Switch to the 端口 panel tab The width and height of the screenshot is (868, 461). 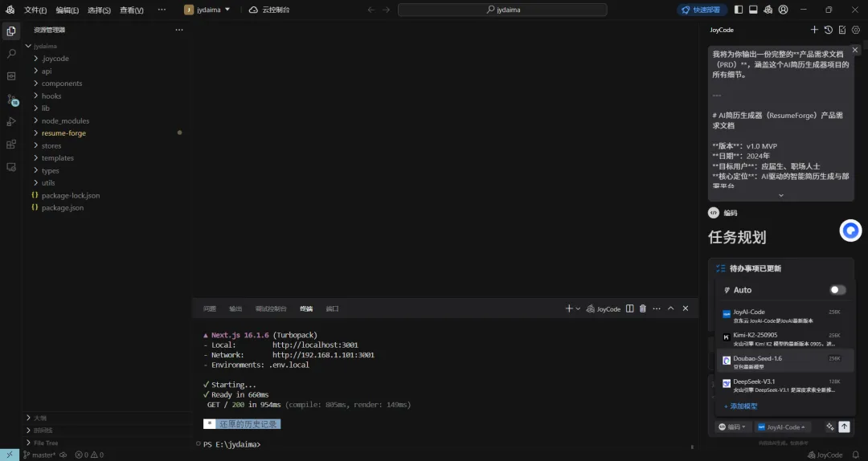click(332, 309)
